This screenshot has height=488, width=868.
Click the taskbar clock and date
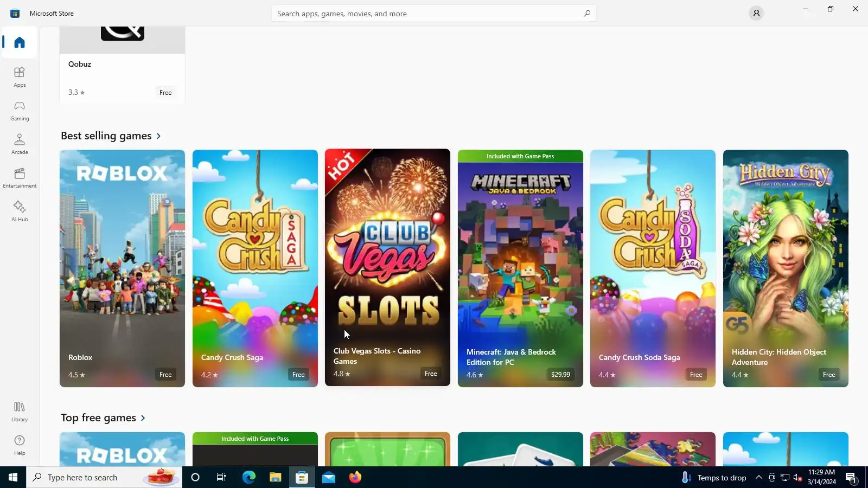tap(821, 477)
